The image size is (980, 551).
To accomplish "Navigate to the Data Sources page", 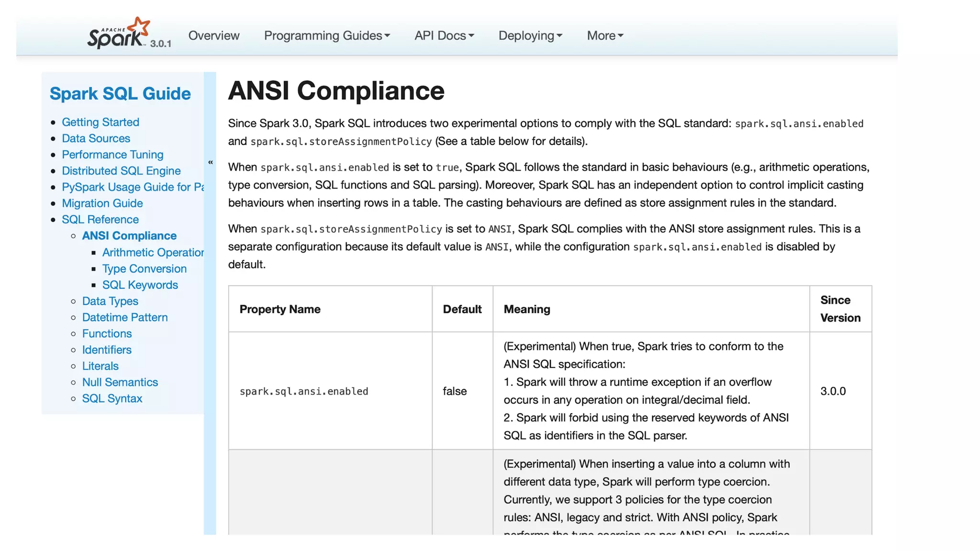I will [x=96, y=138].
